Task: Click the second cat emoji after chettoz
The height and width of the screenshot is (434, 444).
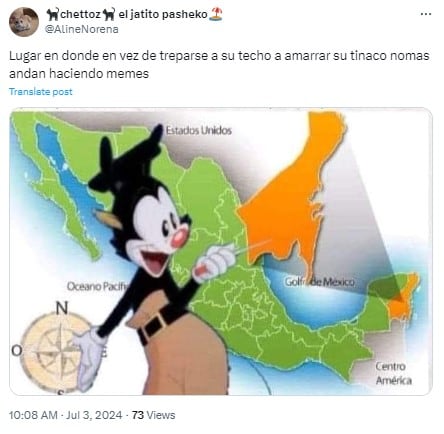Action: (109, 14)
